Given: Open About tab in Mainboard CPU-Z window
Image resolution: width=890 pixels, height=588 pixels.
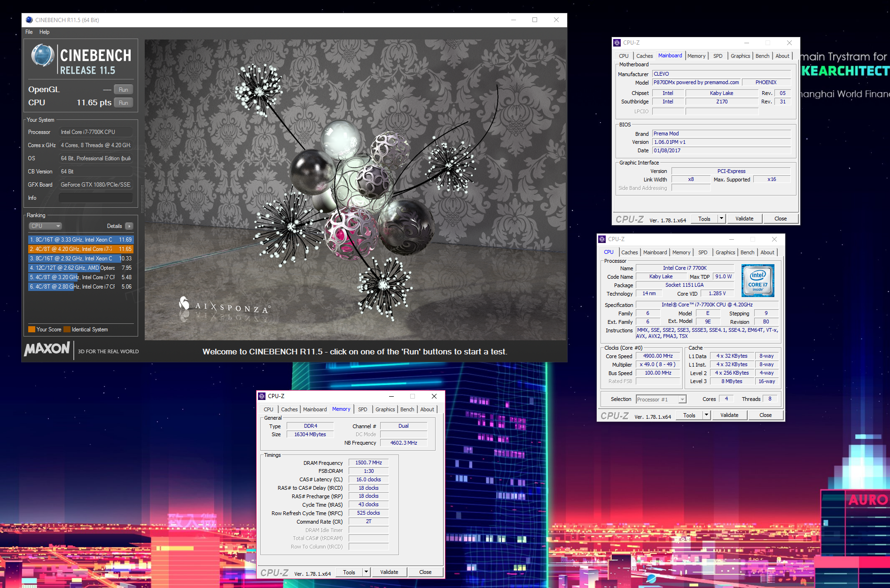Looking at the screenshot, I should (x=782, y=56).
